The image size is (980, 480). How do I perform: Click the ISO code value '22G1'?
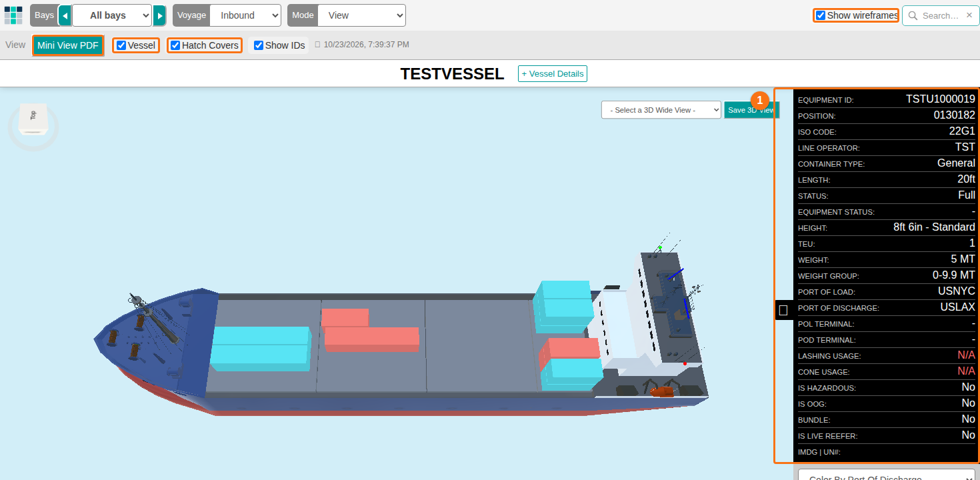[962, 131]
